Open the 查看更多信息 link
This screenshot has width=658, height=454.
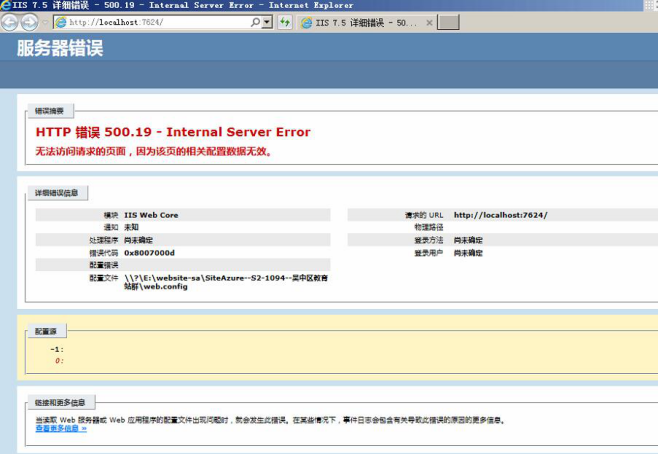point(62,429)
